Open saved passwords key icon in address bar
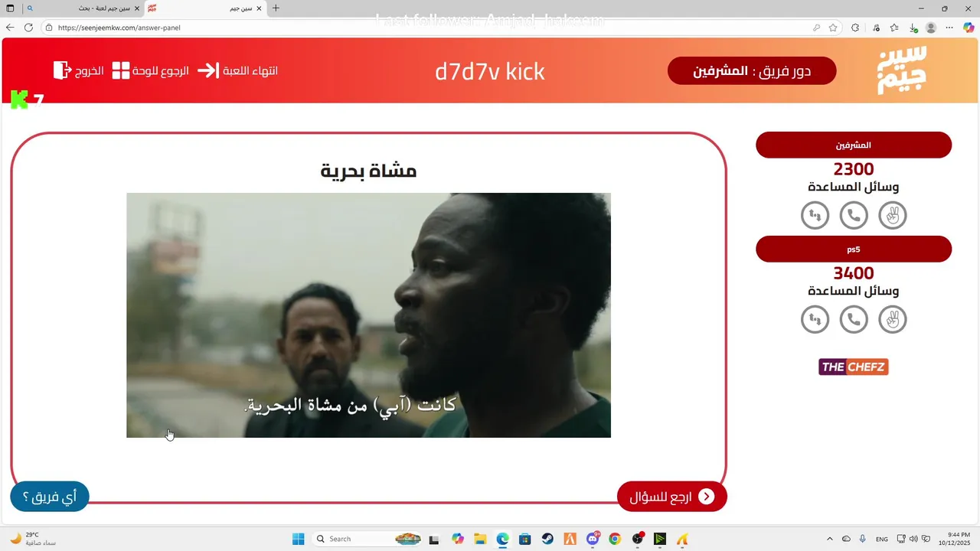The image size is (980, 551). (x=817, y=28)
